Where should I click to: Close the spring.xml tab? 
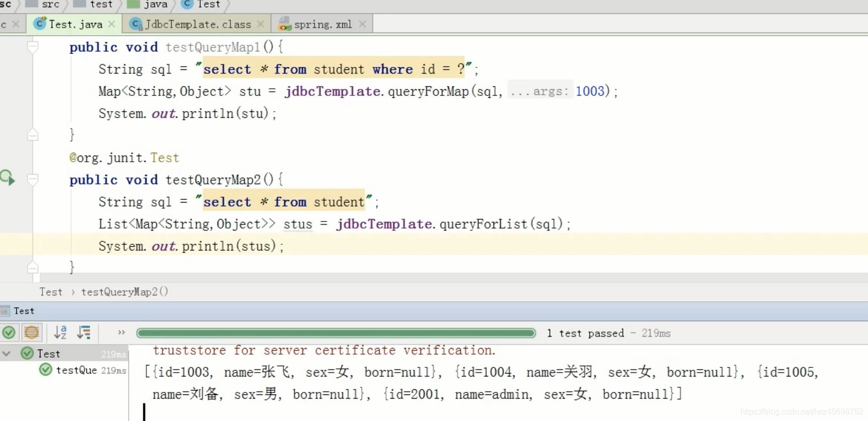click(x=362, y=24)
